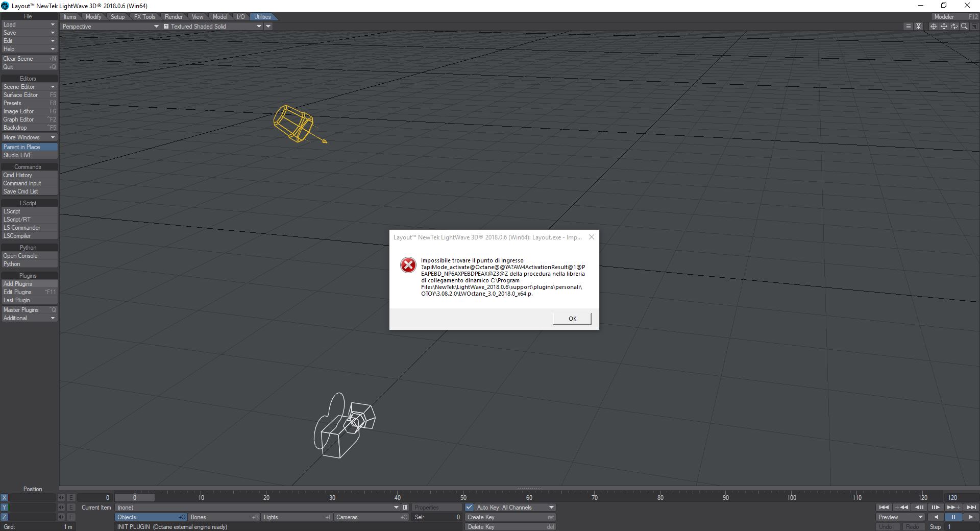Image resolution: width=980 pixels, height=531 pixels.
Task: Toggle the Z axis channel button
Action: pos(5,517)
